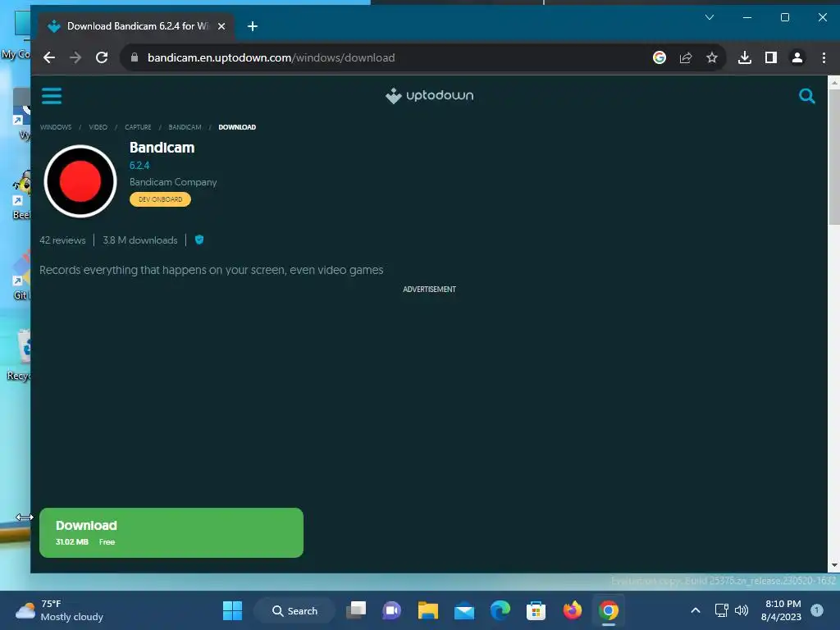The image size is (840, 630).
Task: Open the Windows Start menu
Action: point(232,610)
